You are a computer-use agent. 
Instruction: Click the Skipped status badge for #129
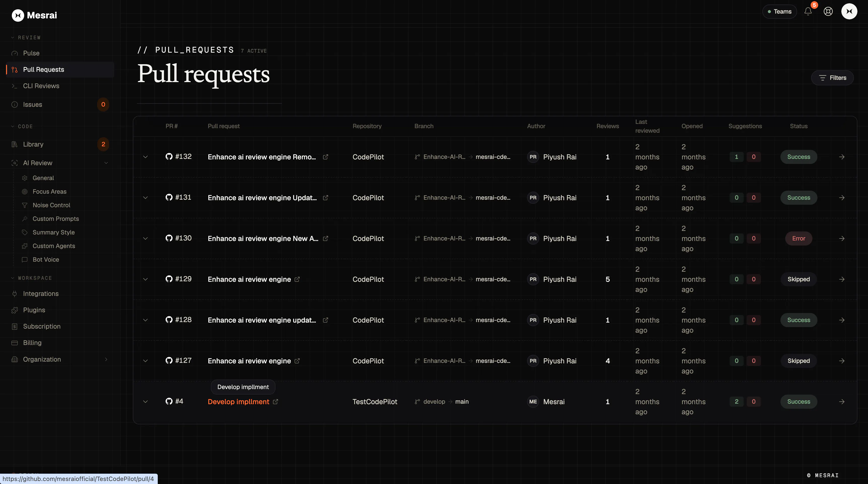(x=799, y=279)
